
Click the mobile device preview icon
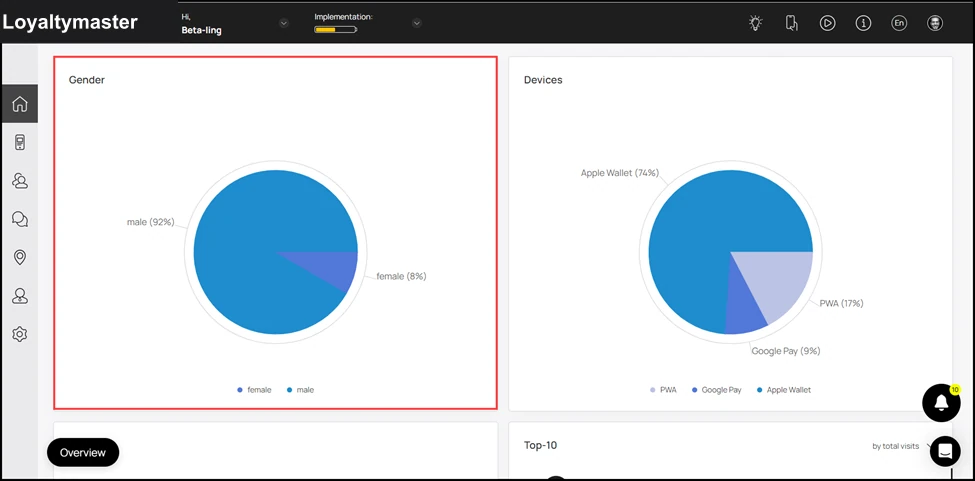point(792,24)
